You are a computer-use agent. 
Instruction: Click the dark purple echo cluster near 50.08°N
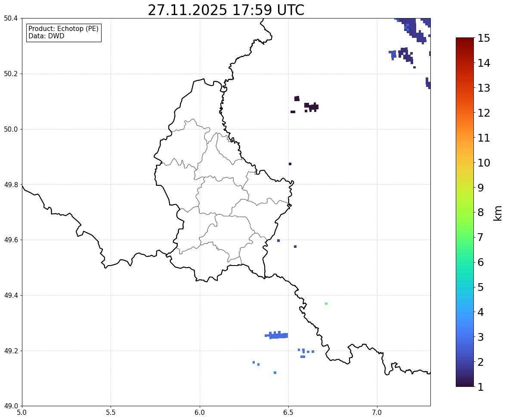(x=311, y=107)
